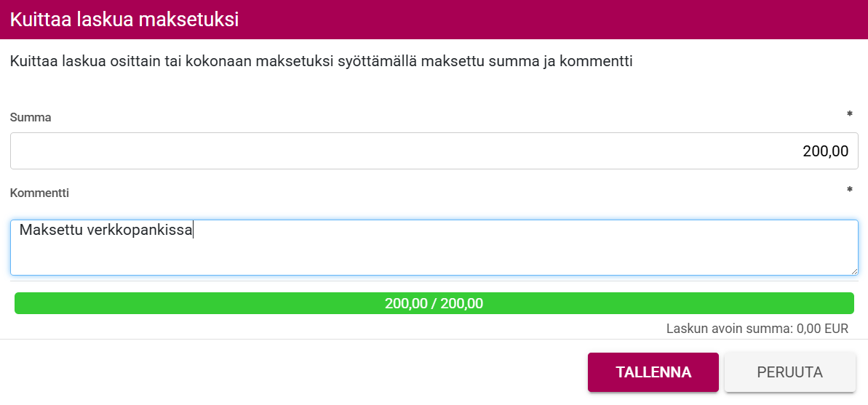Grab the comment box resize handle

tap(854, 271)
